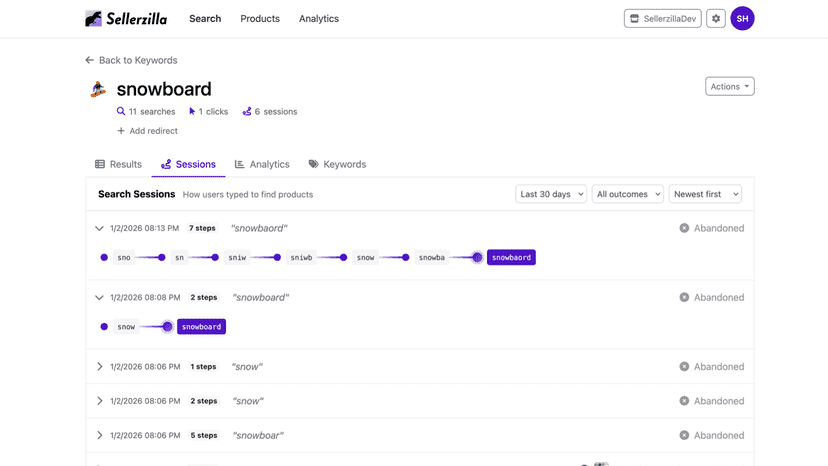Click the plus icon beside Add redirect
The height and width of the screenshot is (466, 828).
(121, 131)
